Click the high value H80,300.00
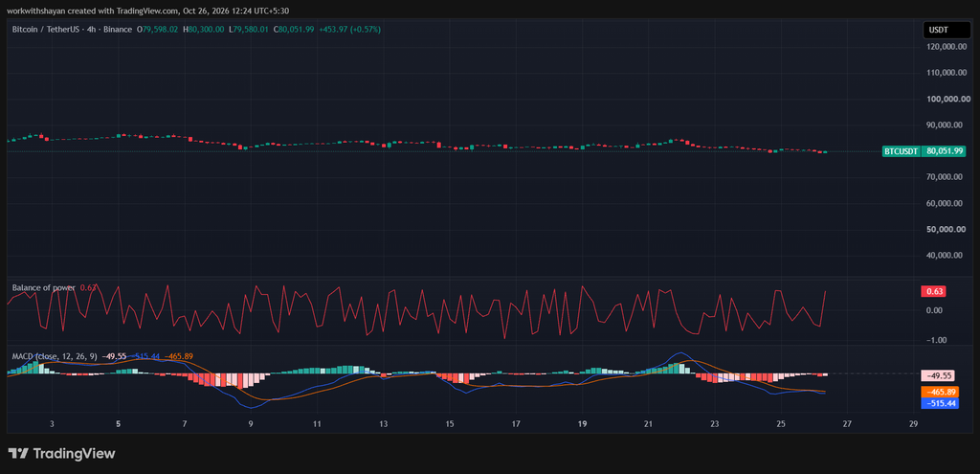Image resolution: width=980 pixels, height=474 pixels. pyautogui.click(x=203, y=30)
